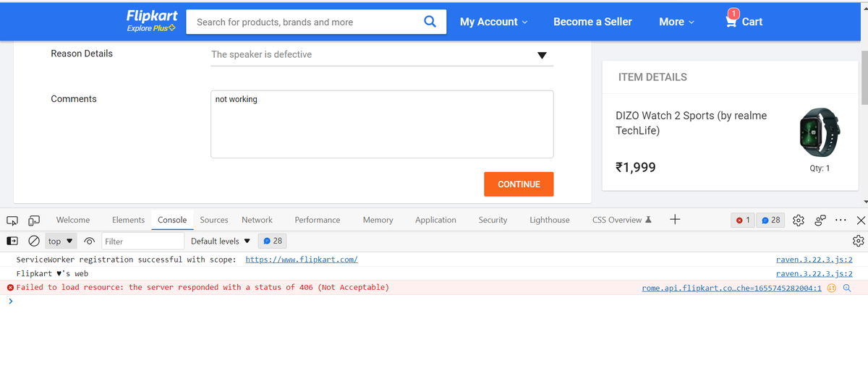Clear the console
This screenshot has height=381, width=868.
tap(33, 241)
